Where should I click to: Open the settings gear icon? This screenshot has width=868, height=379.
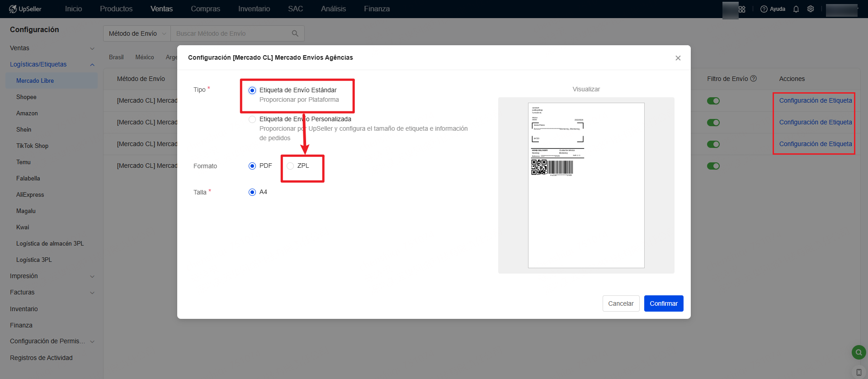point(811,9)
